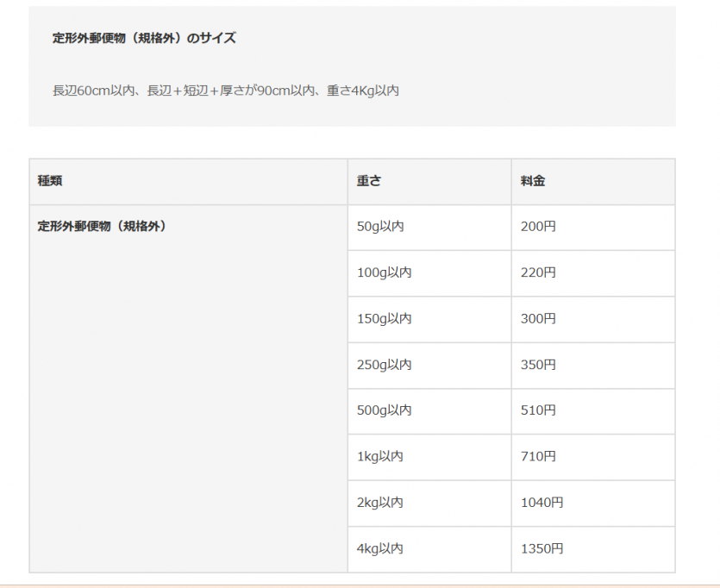Select the 300円 price cell
The image size is (720, 588).
click(538, 319)
